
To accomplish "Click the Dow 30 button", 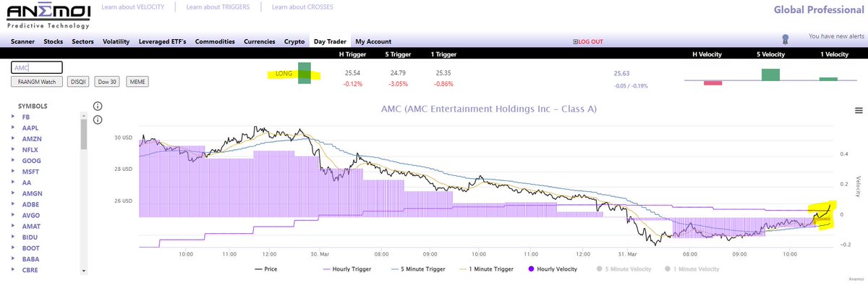I will (107, 82).
